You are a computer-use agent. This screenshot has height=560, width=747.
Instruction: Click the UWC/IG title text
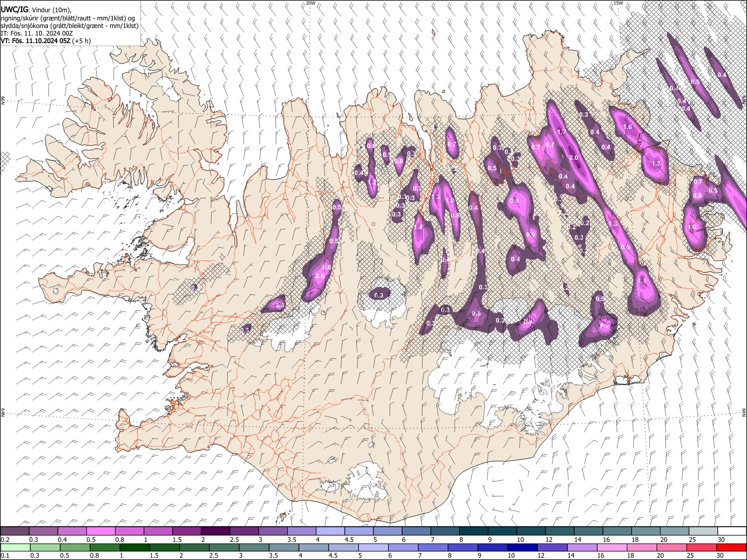[14, 9]
